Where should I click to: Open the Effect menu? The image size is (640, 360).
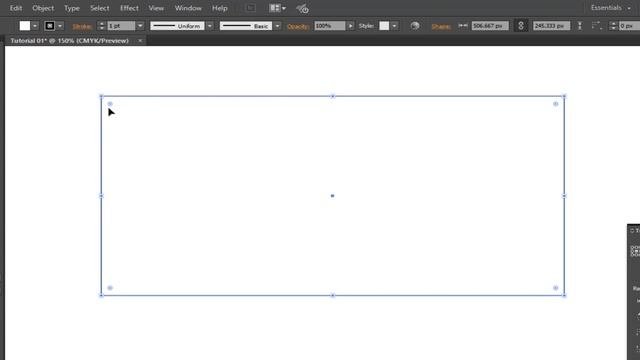point(129,8)
